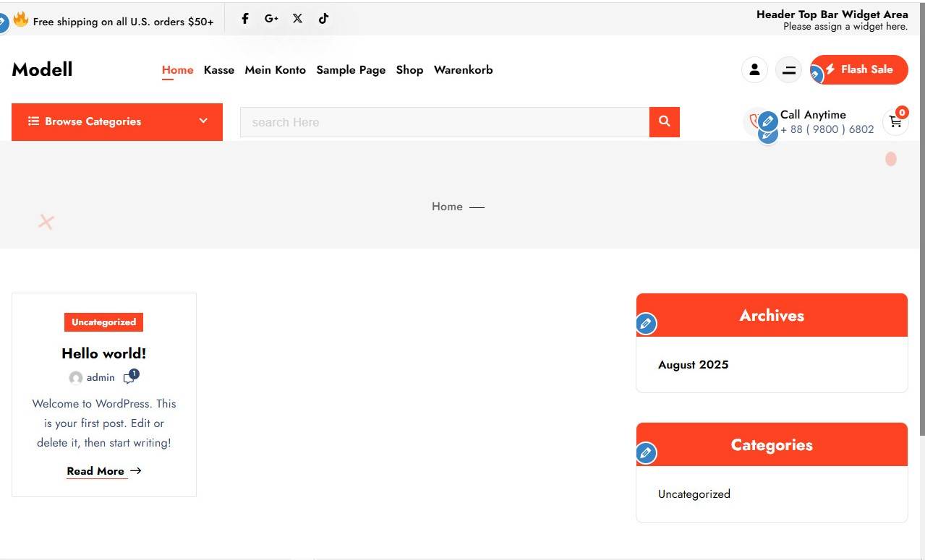The height and width of the screenshot is (560, 925).
Task: Click the comment bubble icon on post
Action: [x=129, y=378]
